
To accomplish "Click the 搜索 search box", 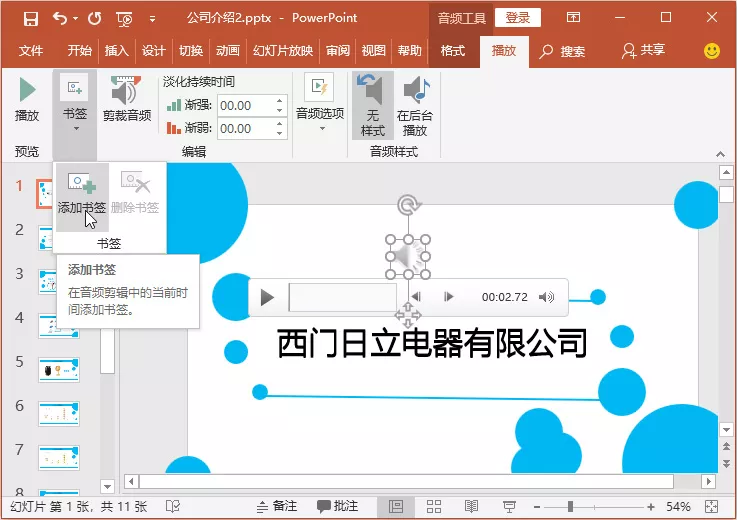I will (x=562, y=51).
